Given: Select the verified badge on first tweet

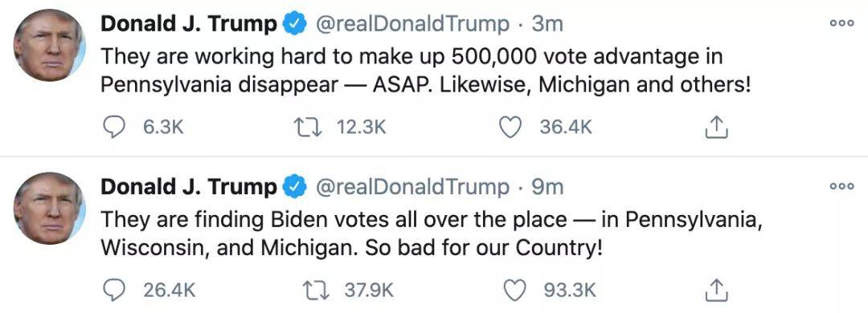Looking at the screenshot, I should point(295,24).
